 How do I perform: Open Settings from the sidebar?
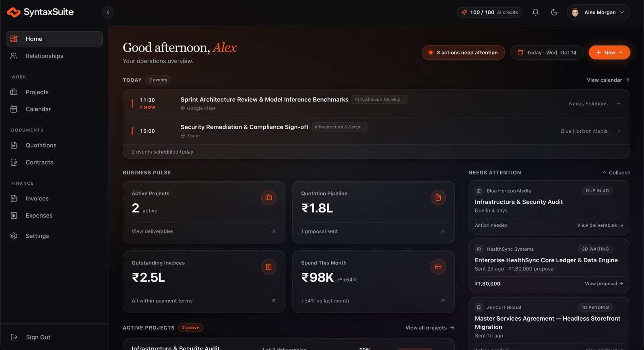pyautogui.click(x=54, y=236)
